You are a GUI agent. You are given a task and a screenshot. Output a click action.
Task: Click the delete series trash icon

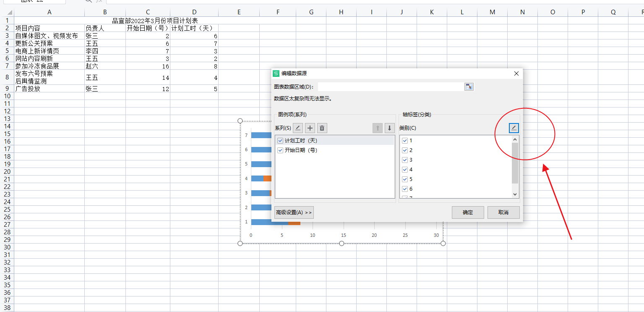322,128
